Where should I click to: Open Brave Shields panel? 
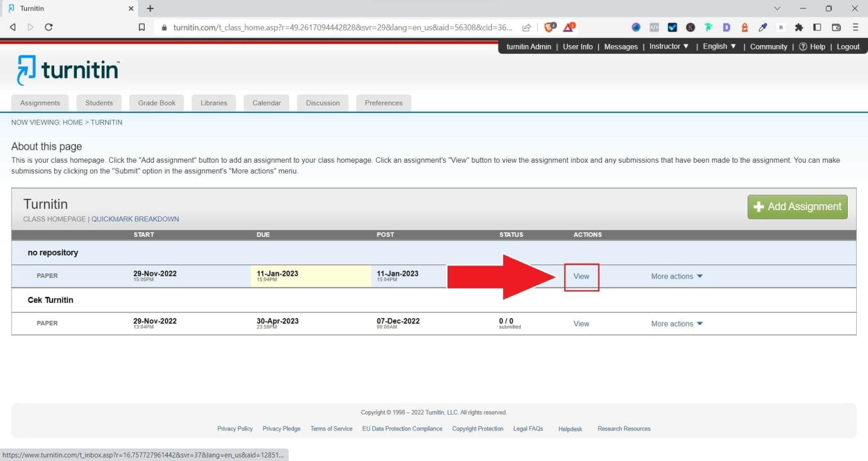pyautogui.click(x=549, y=27)
